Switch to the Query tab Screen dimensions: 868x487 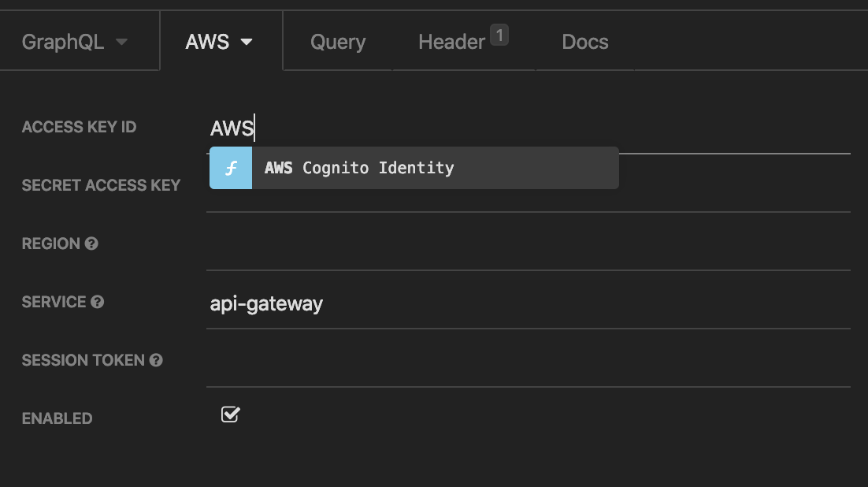(x=338, y=42)
